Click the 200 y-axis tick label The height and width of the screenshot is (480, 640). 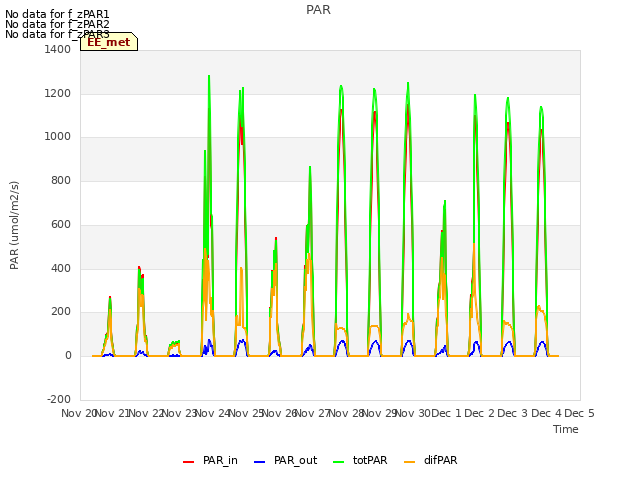pyautogui.click(x=61, y=312)
